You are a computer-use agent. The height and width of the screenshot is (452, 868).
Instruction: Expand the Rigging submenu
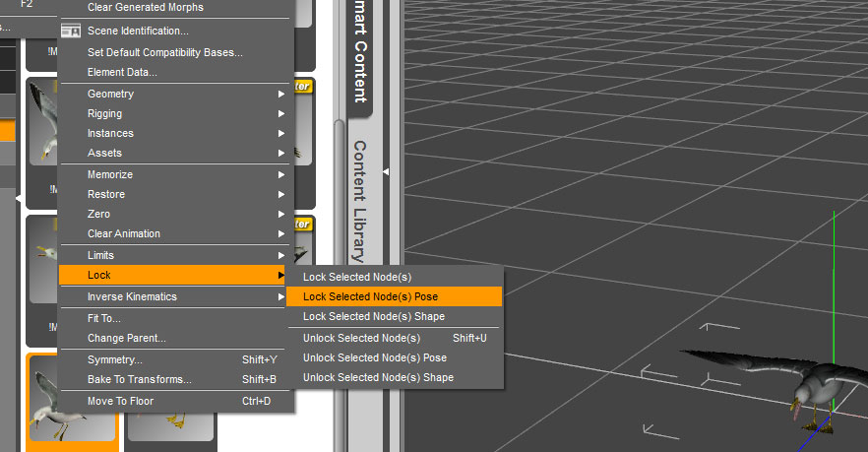point(174,113)
